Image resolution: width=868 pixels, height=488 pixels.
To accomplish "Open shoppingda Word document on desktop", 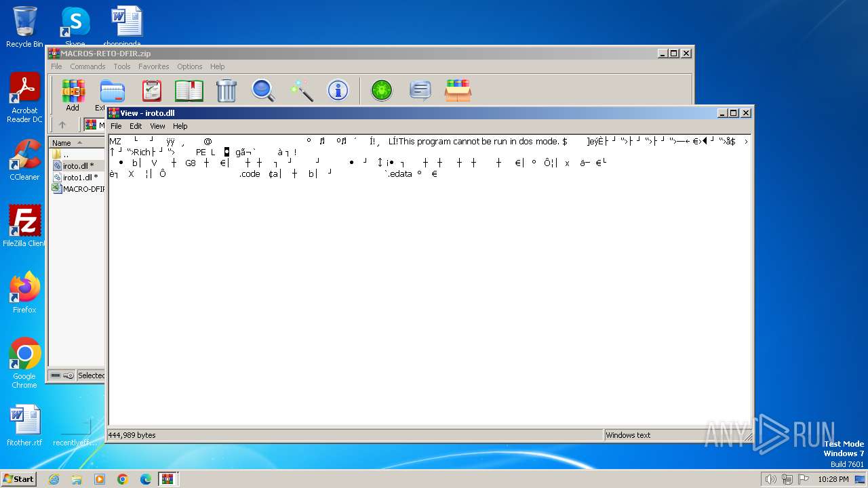I will coord(126,27).
